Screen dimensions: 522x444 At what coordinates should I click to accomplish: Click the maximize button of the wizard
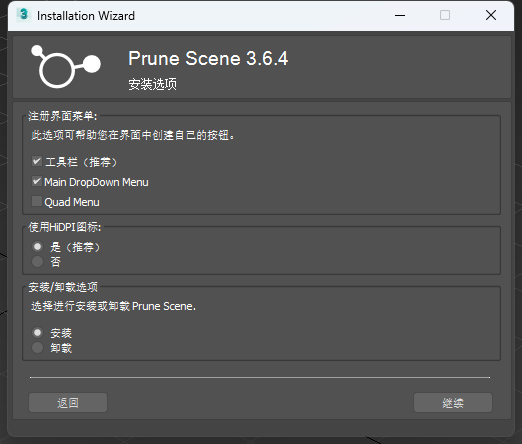(445, 15)
